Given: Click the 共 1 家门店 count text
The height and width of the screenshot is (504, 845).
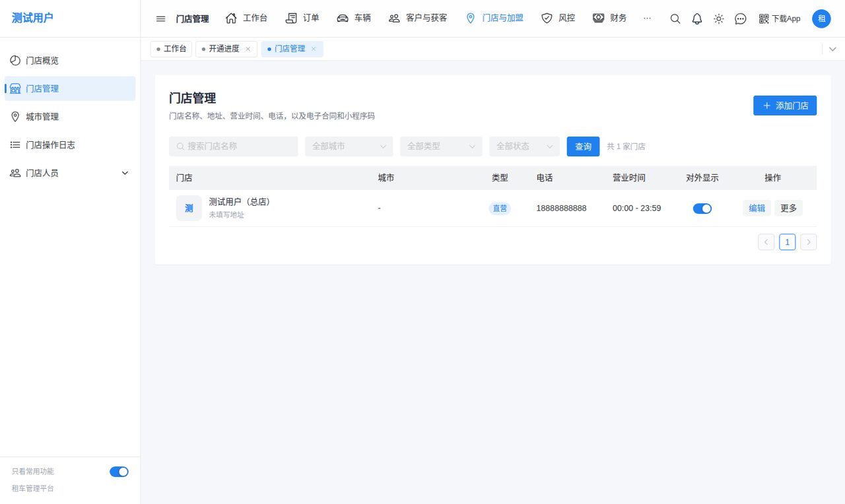Looking at the screenshot, I should (x=626, y=146).
